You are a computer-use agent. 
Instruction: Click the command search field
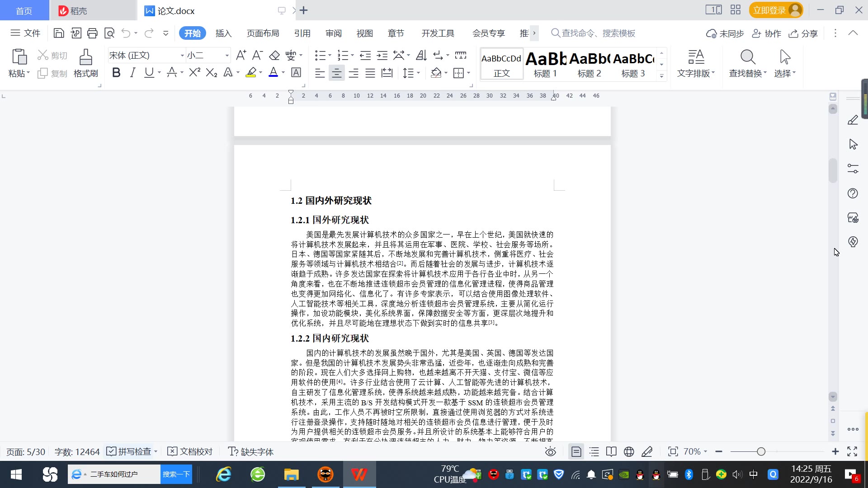coord(593,33)
